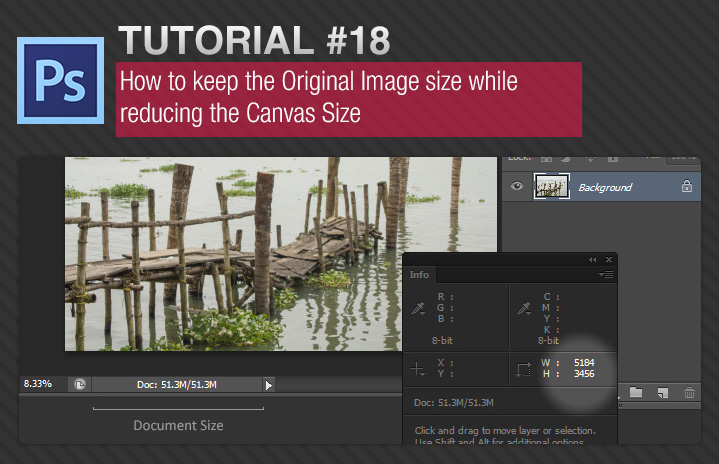Collapse the Info panel with double-arrow icon

click(x=592, y=259)
